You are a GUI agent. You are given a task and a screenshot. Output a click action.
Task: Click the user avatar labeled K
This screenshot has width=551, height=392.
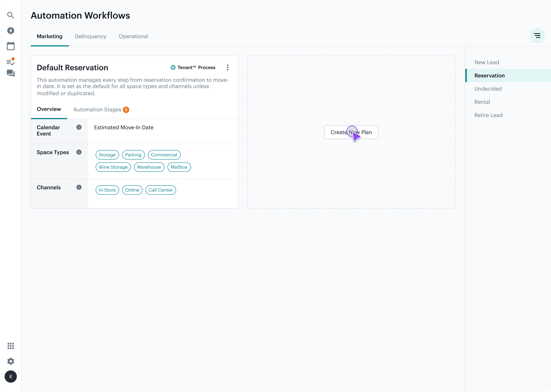[10, 377]
